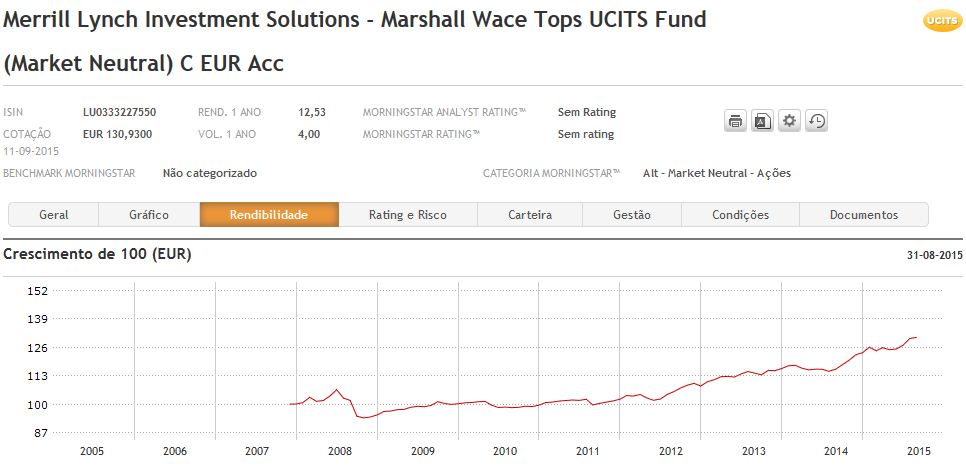
Task: Click the history clock icon
Action: pyautogui.click(x=817, y=121)
